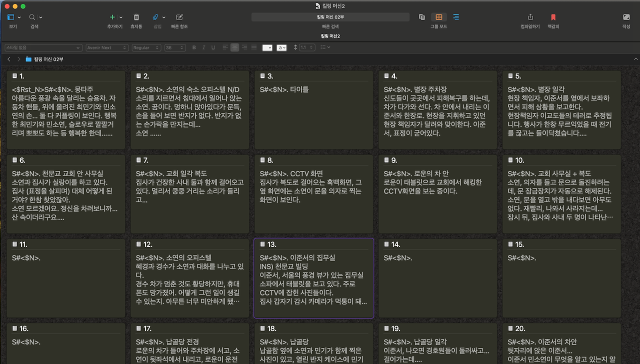Toggle bold text formatting
Viewport: 640px width, 364px height.
(x=194, y=47)
